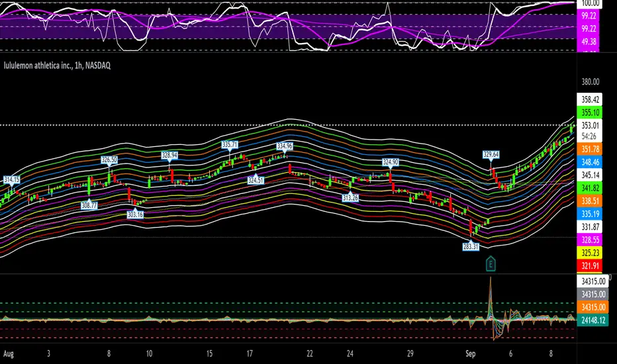Click the current price 353.01 label

590,126
